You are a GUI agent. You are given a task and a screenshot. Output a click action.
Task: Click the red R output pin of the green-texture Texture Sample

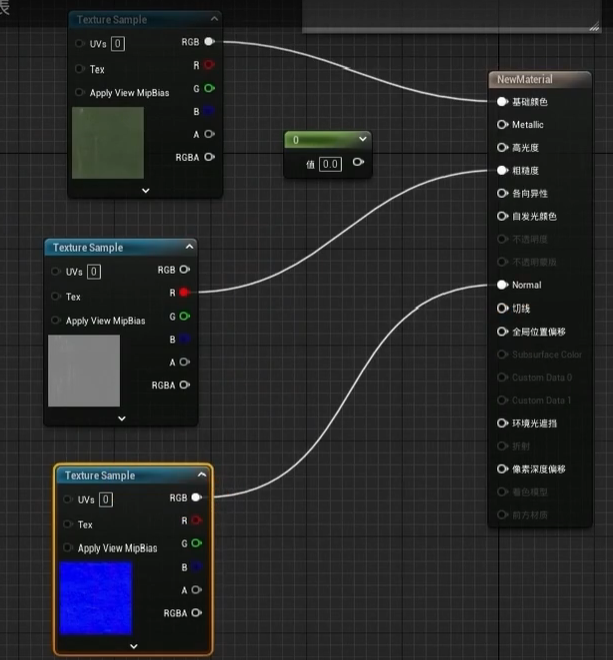(x=209, y=65)
